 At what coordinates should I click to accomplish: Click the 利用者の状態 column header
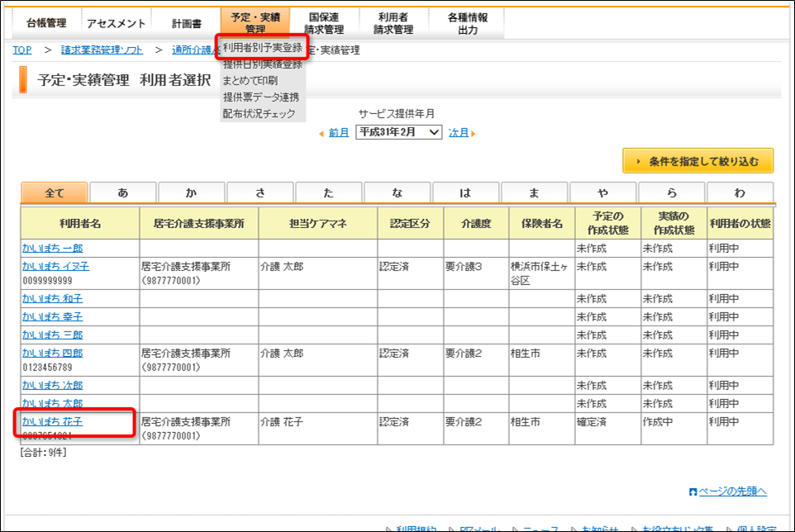(x=740, y=223)
